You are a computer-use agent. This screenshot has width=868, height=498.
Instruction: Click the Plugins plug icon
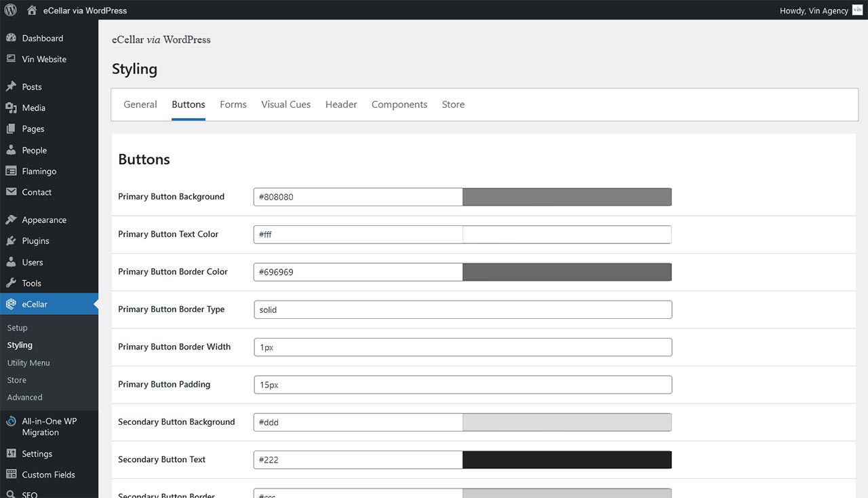pos(11,241)
